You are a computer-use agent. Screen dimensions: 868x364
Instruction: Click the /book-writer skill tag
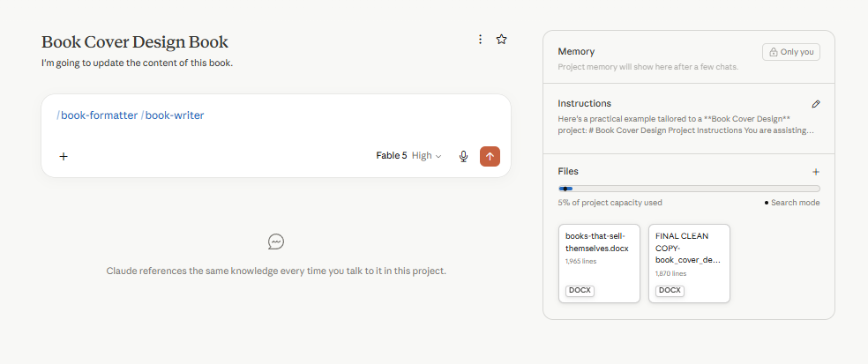click(x=173, y=115)
